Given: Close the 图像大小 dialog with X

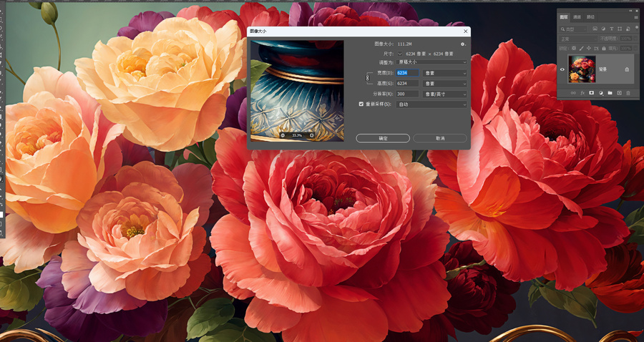Looking at the screenshot, I should click(465, 31).
